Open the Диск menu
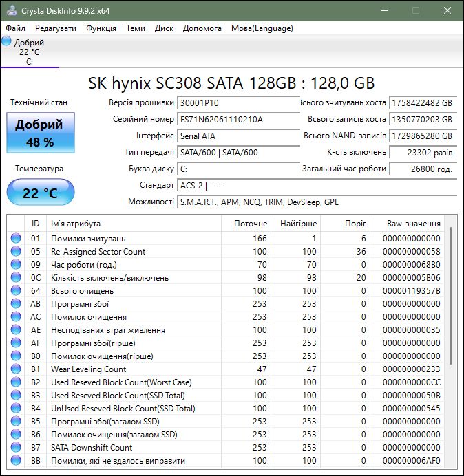Viewport: 464px width, 476px height. click(x=164, y=28)
